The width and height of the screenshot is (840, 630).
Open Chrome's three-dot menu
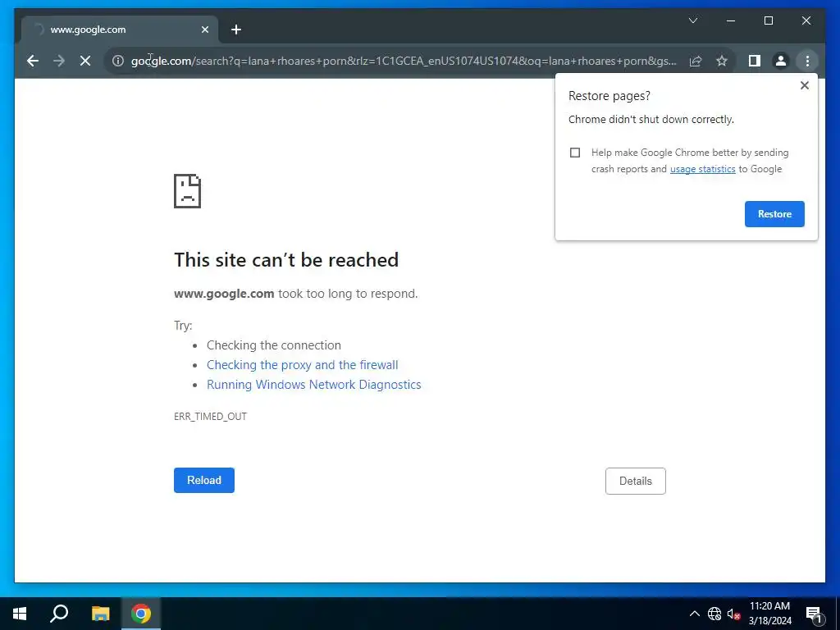point(807,61)
